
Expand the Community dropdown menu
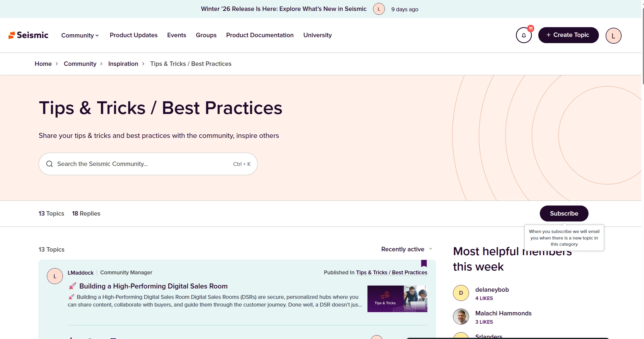[80, 35]
